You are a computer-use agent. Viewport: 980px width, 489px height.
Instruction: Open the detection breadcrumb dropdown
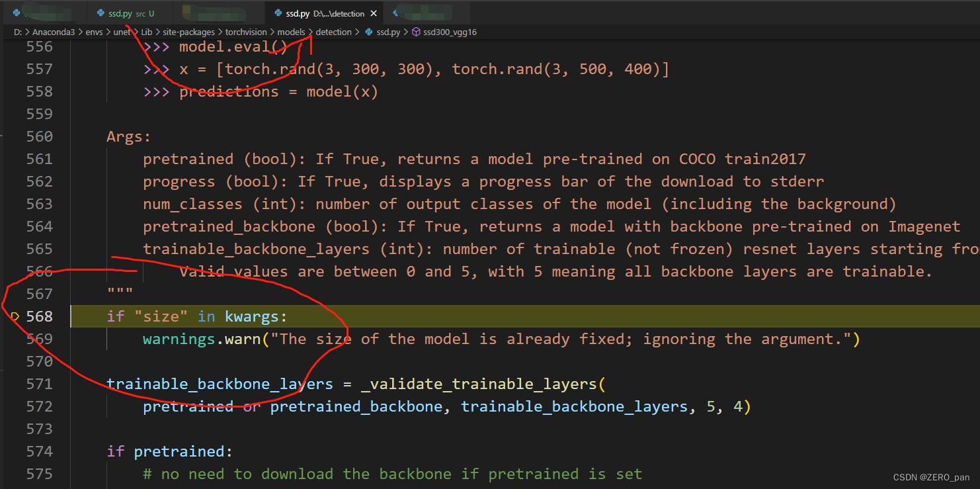(x=334, y=32)
